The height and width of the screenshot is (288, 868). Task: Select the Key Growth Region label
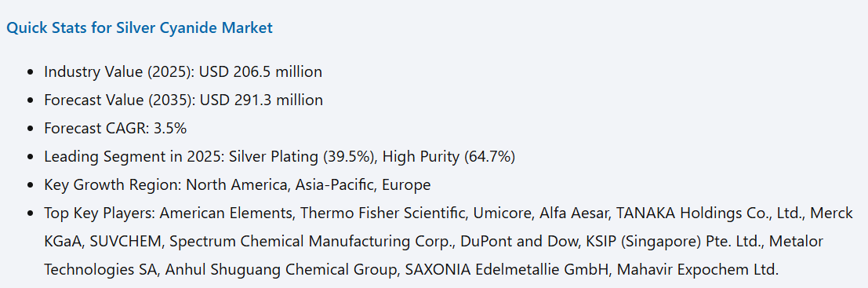(113, 185)
